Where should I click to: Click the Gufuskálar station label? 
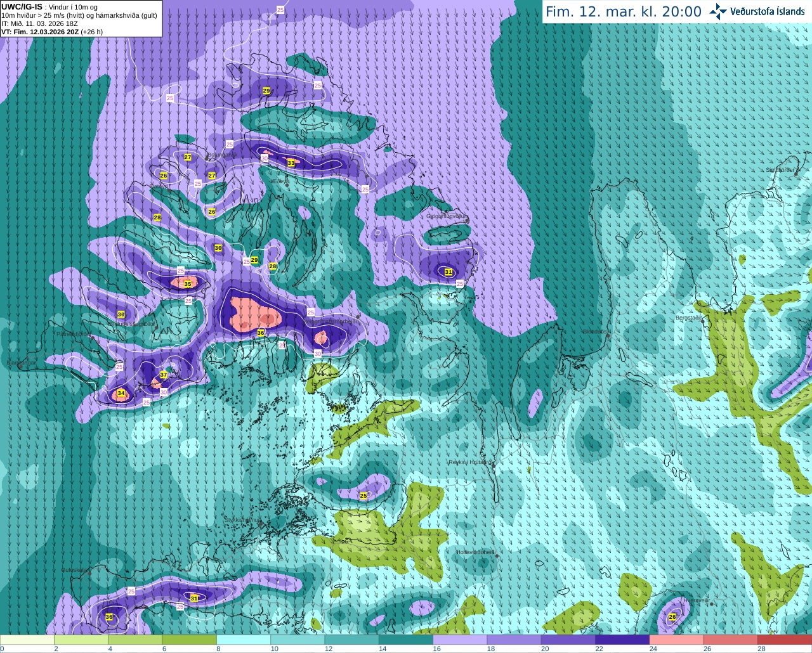coord(75,569)
